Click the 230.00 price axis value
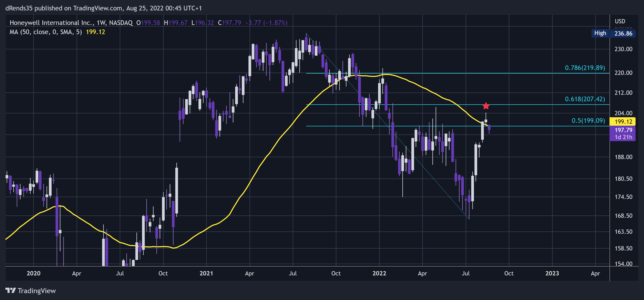 click(623, 49)
